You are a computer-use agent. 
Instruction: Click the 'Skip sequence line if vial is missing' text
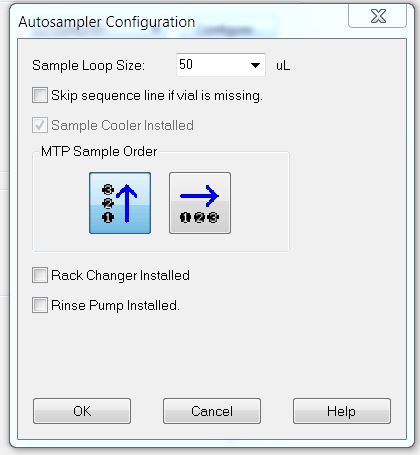pyautogui.click(x=157, y=96)
